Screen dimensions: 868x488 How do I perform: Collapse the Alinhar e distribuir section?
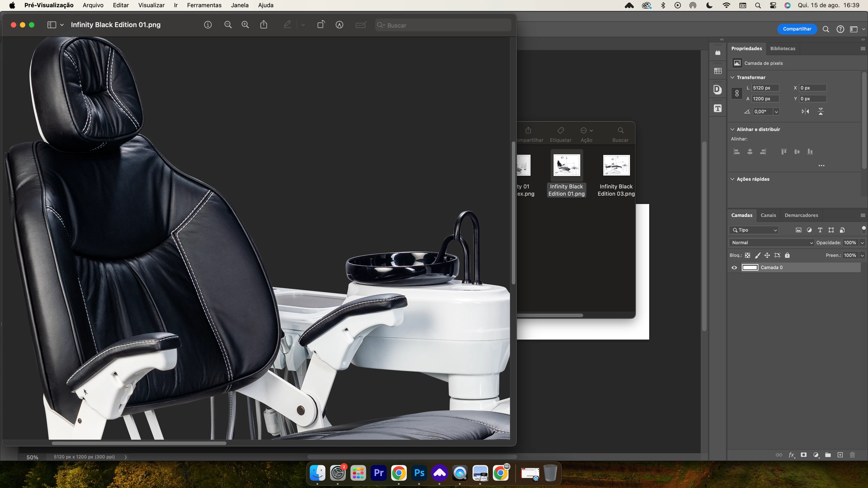tap(733, 129)
